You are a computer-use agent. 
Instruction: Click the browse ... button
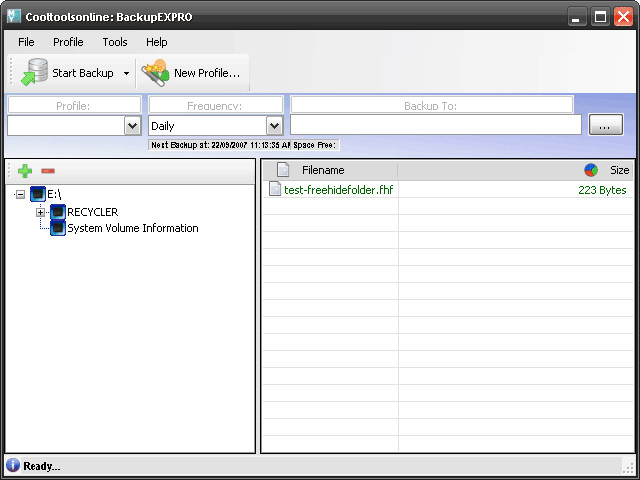[x=605, y=125]
